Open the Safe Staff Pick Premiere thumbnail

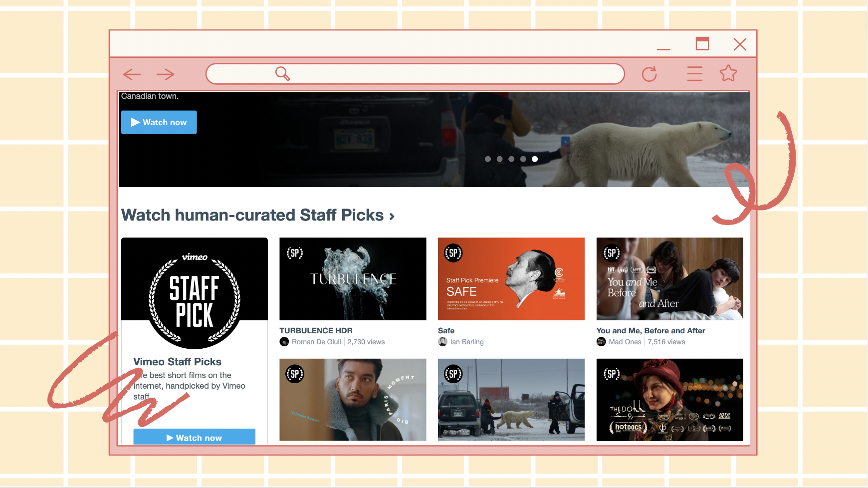click(511, 279)
